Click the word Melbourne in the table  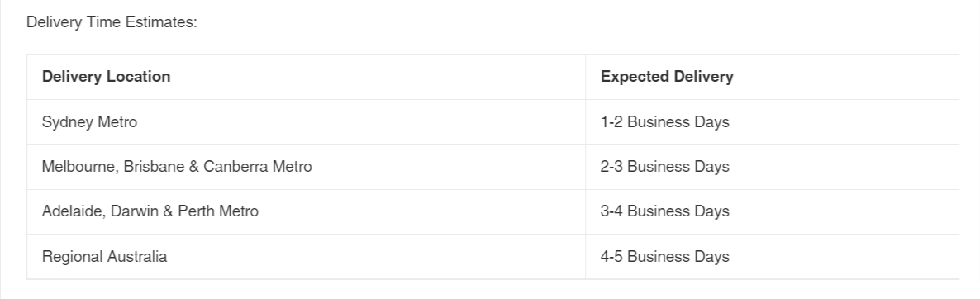80,168
